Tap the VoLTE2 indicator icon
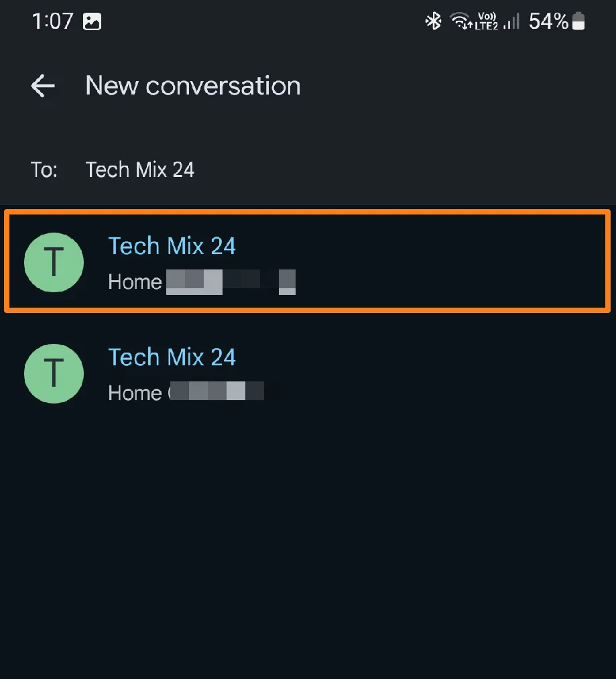The width and height of the screenshot is (616, 679). tap(486, 21)
